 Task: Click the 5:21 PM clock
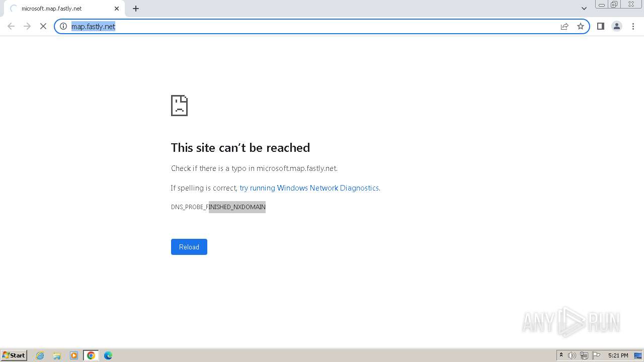tap(618, 355)
